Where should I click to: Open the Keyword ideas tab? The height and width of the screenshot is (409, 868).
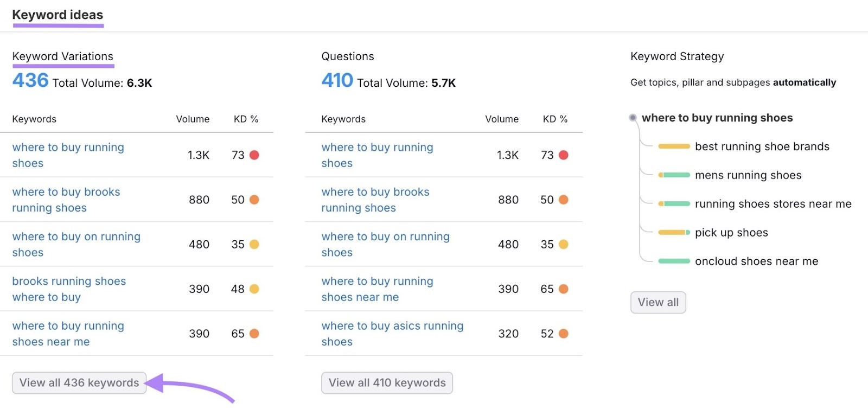[58, 15]
